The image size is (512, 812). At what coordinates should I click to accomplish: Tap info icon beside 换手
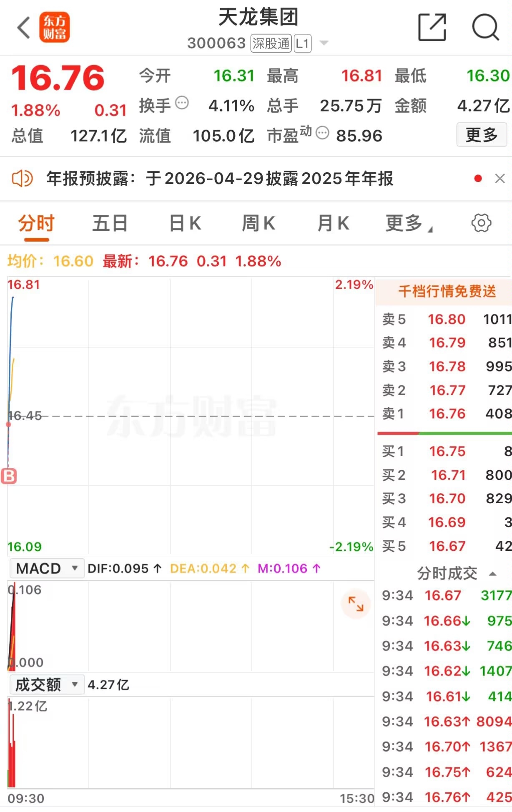pos(182,103)
